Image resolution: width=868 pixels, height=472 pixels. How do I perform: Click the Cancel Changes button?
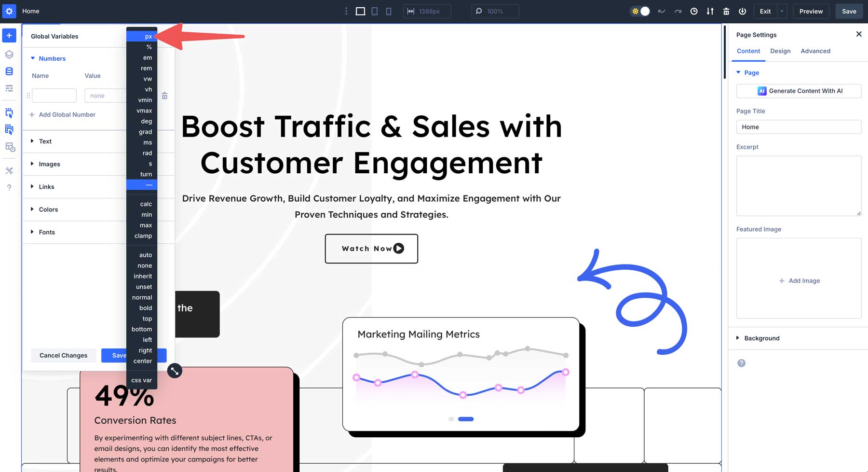(63, 355)
